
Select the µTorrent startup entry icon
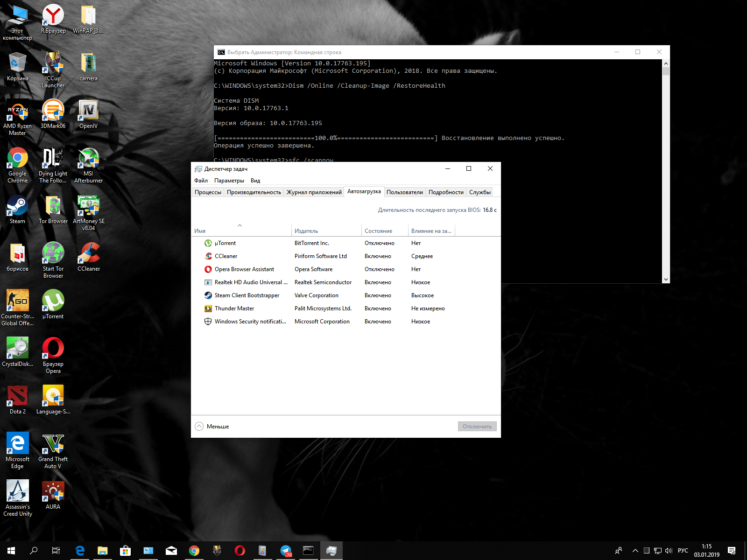click(208, 243)
